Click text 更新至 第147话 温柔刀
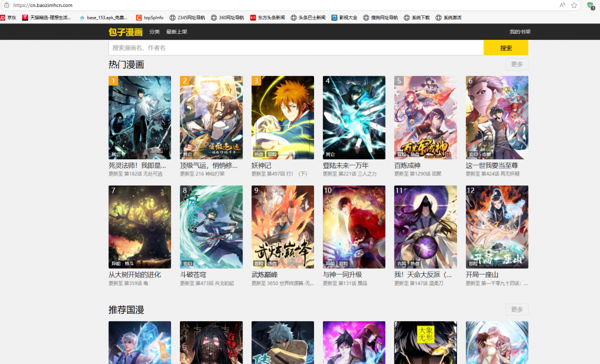This screenshot has width=600, height=364. click(x=418, y=283)
